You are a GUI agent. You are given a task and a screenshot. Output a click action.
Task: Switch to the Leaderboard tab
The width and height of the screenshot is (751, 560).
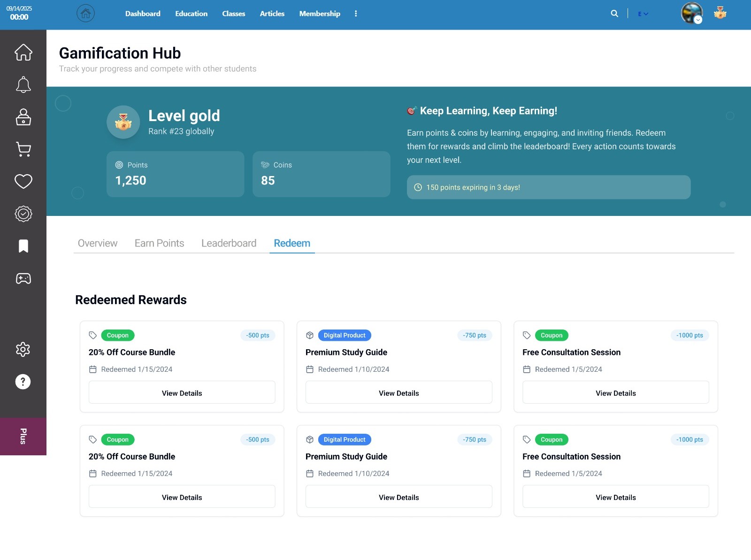[x=229, y=243]
